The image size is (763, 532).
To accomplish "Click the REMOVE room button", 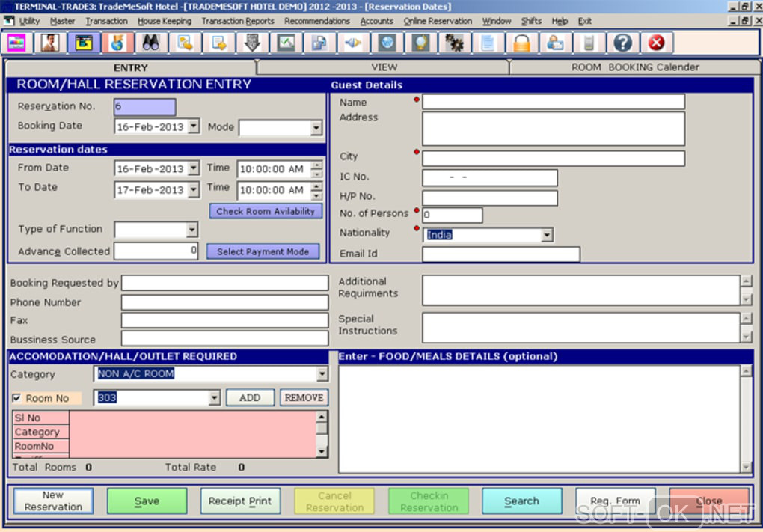I will (304, 397).
